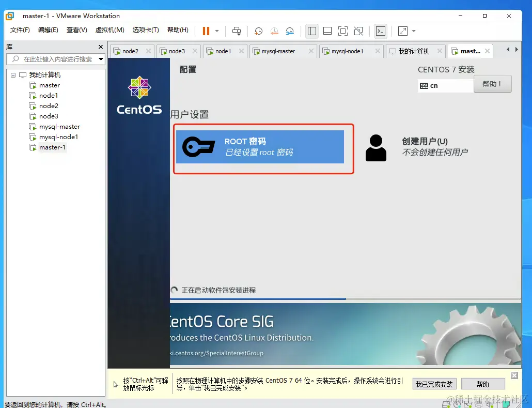Select node2 in the library tree

(x=49, y=106)
